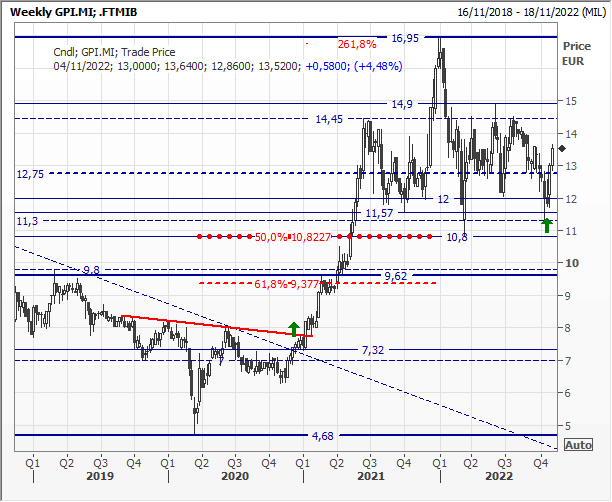The width and height of the screenshot is (612, 502).
Task: Select the green up arrow near 2021 breakout
Action: 293,327
